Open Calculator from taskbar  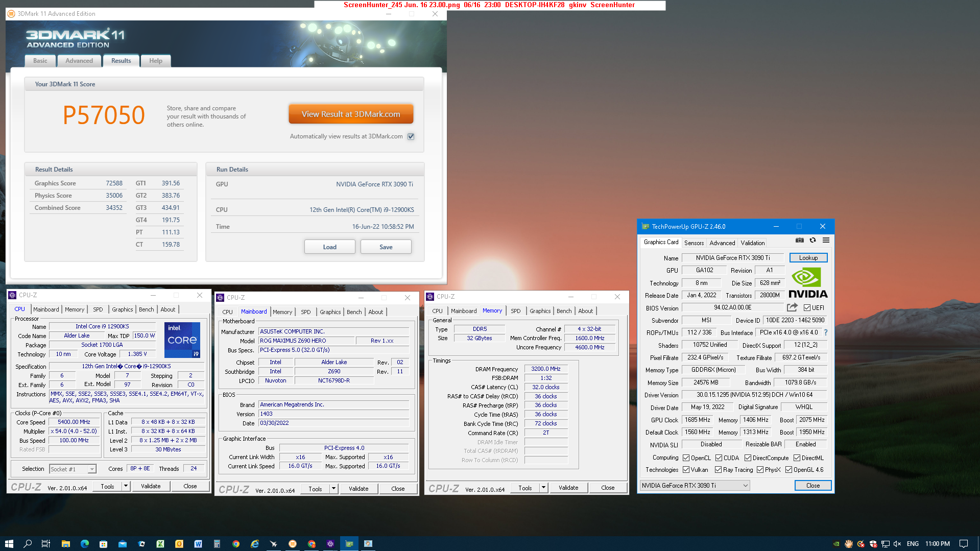217,544
